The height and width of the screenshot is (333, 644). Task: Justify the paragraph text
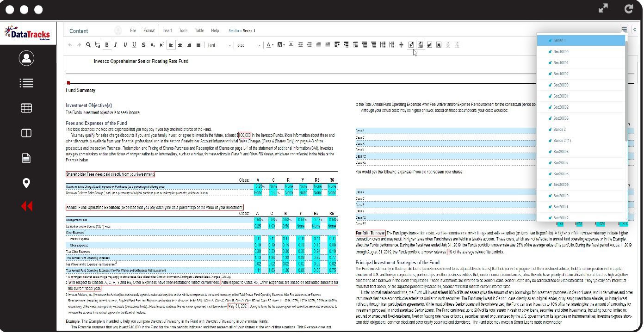198,45
